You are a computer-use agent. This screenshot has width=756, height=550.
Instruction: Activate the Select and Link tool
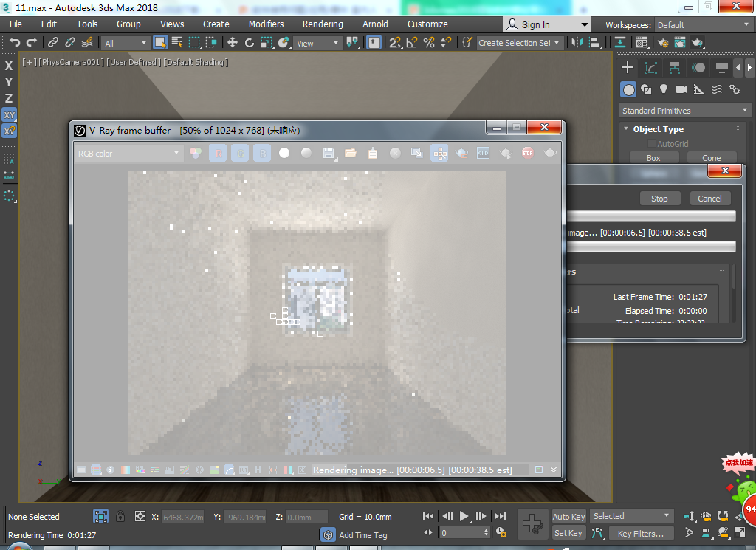53,42
